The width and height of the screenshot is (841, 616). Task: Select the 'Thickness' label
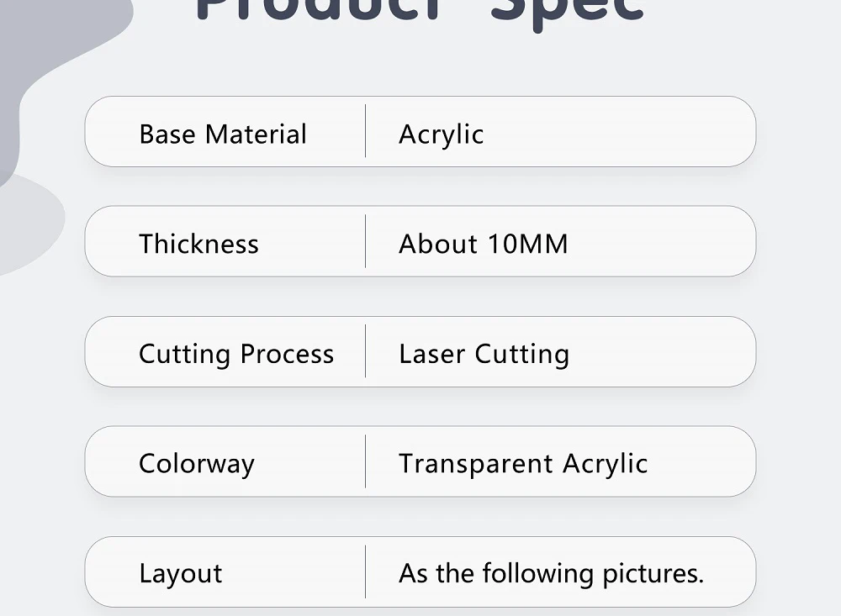198,244
